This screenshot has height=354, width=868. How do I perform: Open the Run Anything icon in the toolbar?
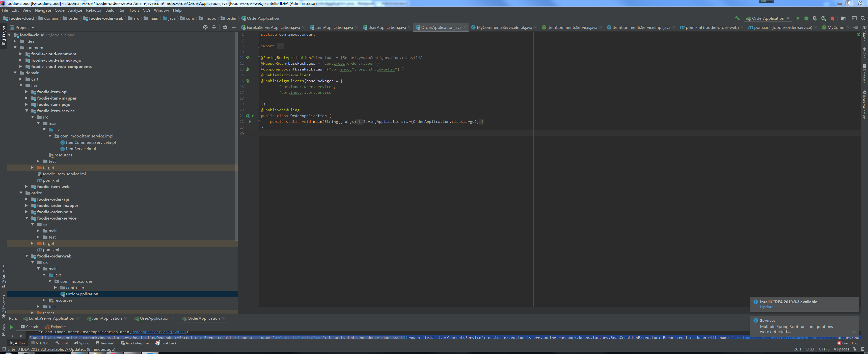tap(854, 18)
